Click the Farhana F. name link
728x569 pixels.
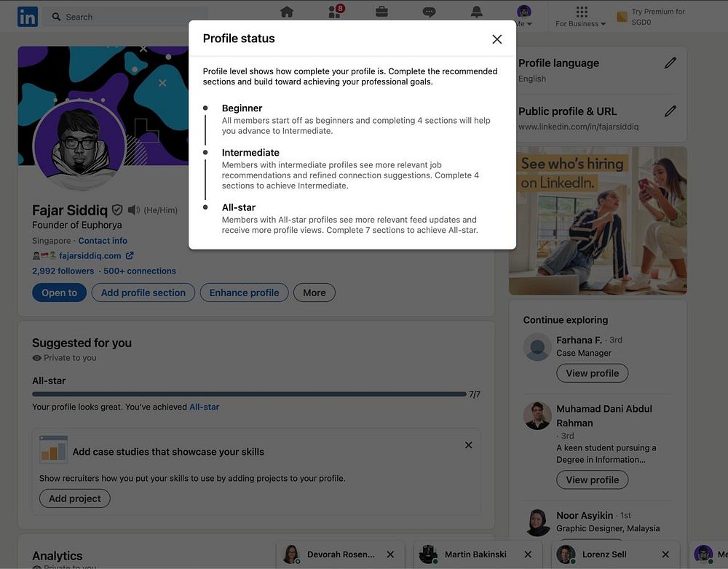click(x=579, y=341)
